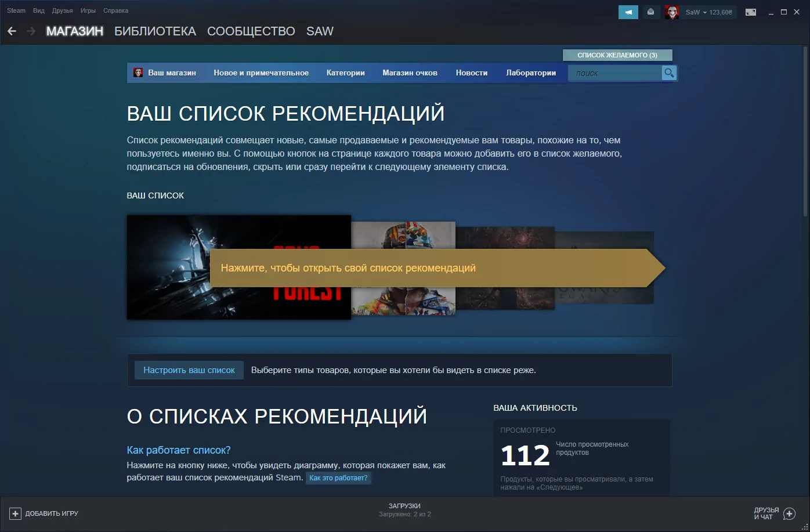This screenshot has height=532, width=810.
Task: Click the friends chat plus icon
Action: (789, 513)
